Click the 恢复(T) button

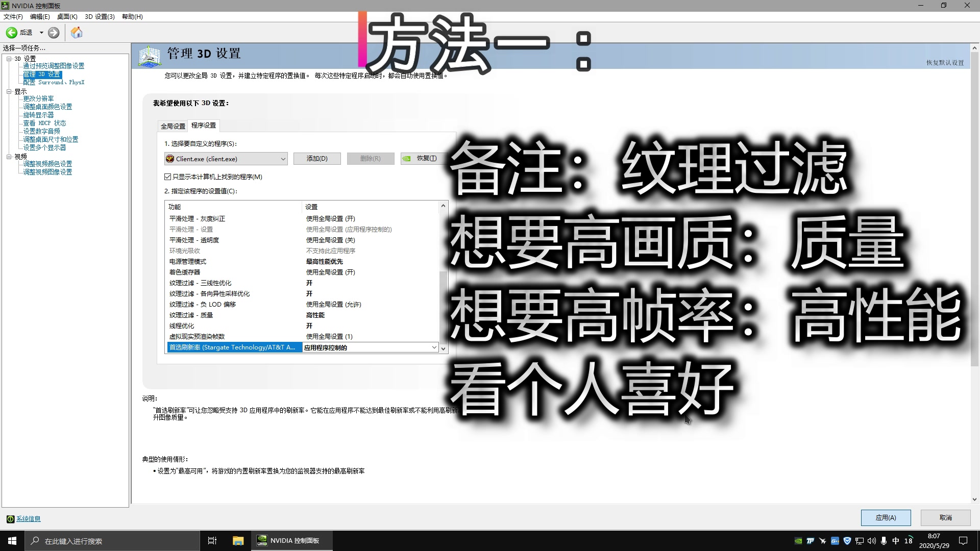(423, 159)
